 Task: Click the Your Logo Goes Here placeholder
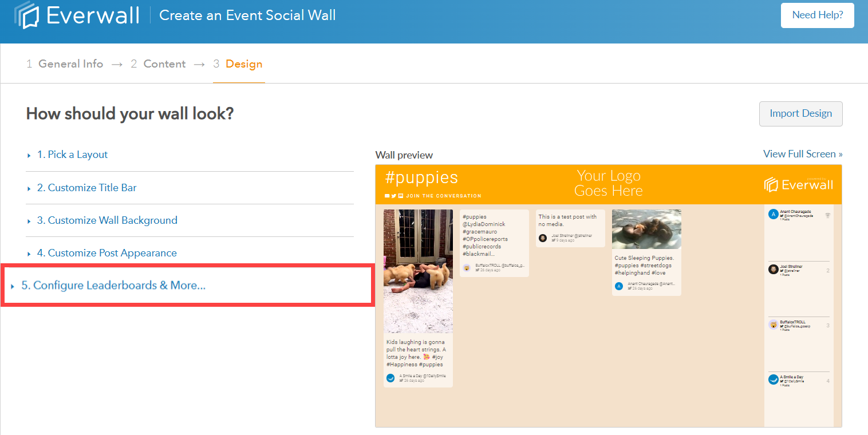tap(609, 183)
